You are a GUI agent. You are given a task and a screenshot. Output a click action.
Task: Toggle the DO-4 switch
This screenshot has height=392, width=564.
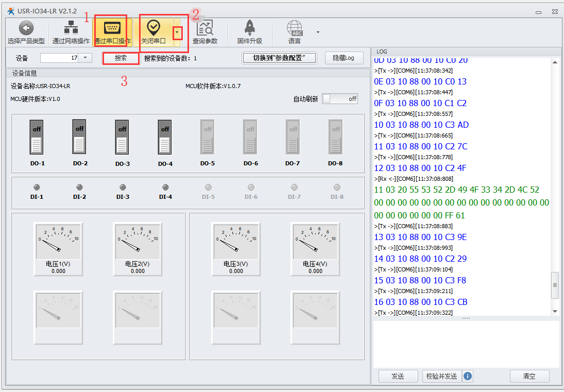(165, 137)
